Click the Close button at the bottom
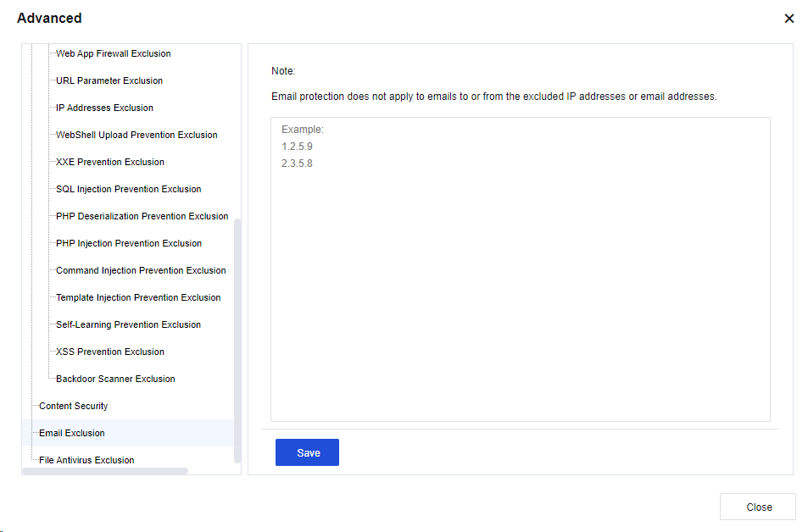The height and width of the screenshot is (532, 808). click(x=758, y=507)
